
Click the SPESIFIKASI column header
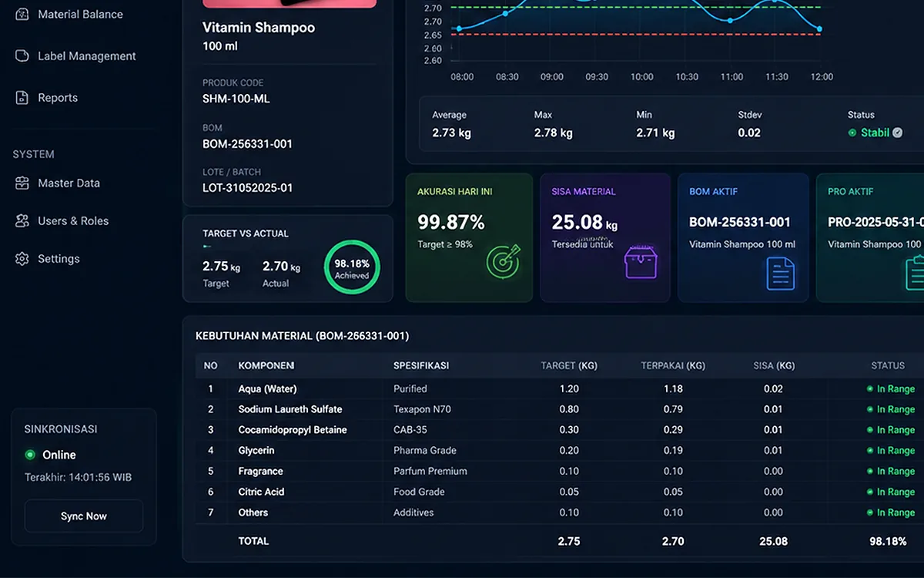point(421,366)
